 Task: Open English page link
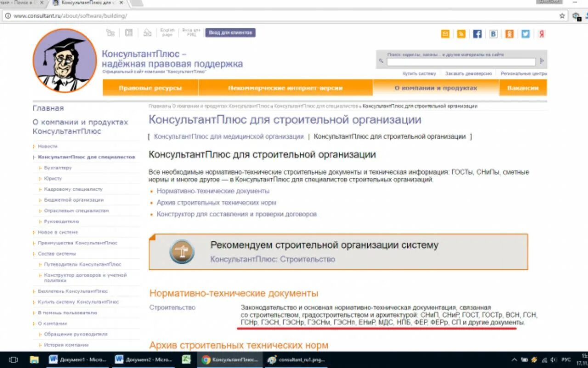168,33
